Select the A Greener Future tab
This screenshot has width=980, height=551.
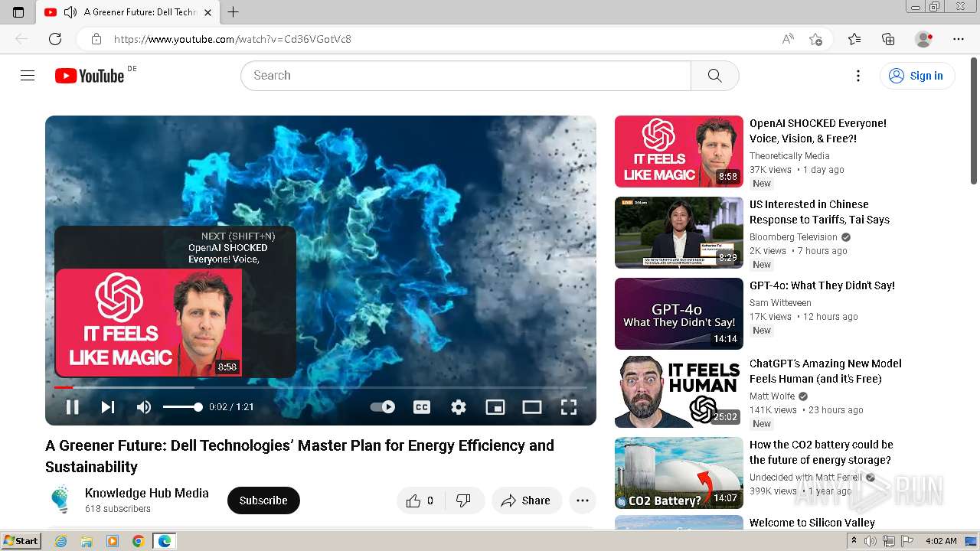tap(129, 12)
